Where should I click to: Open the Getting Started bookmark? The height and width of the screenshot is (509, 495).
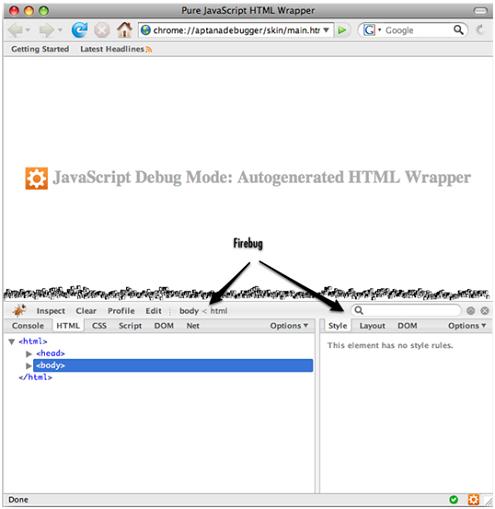[40, 49]
